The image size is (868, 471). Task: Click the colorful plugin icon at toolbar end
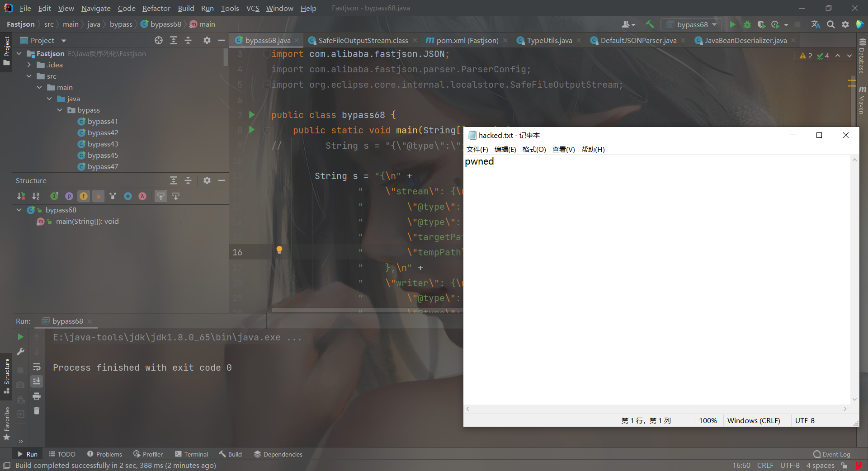click(860, 24)
